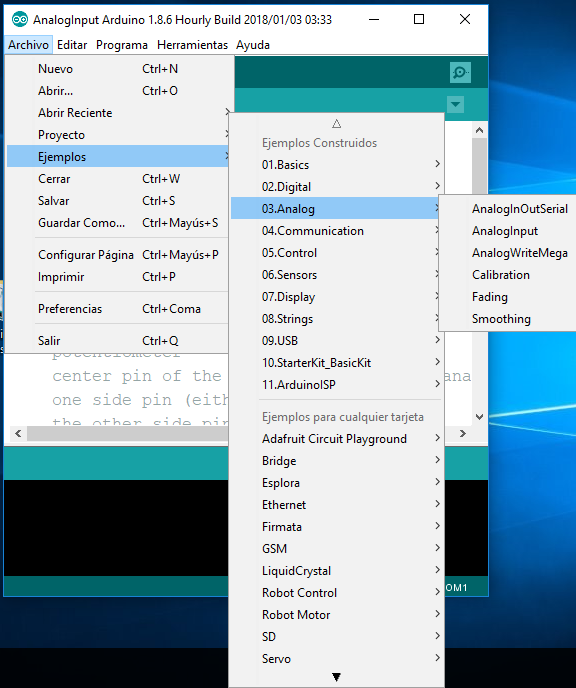Open the Serial Monitor magnifier icon
Viewport: 576px width, 688px height.
click(x=460, y=72)
